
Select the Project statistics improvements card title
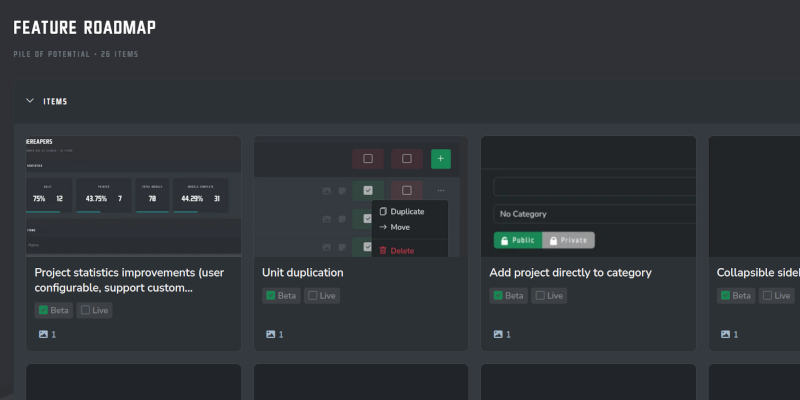pyautogui.click(x=129, y=280)
